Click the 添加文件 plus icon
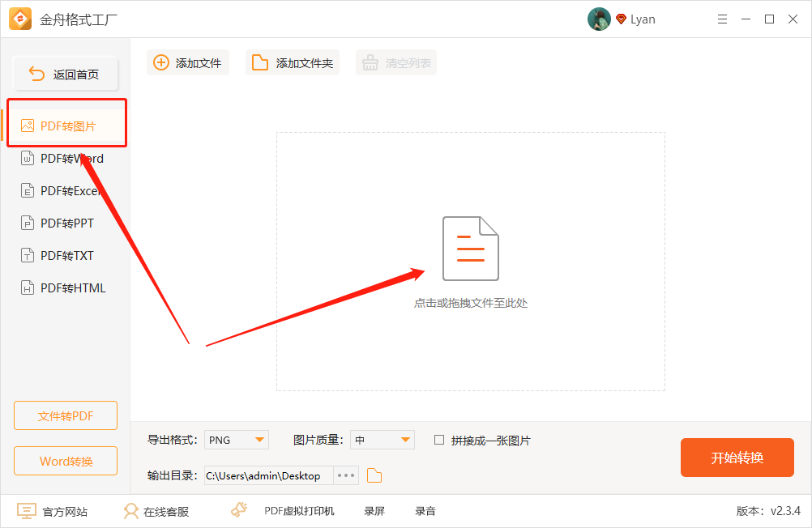 point(161,63)
